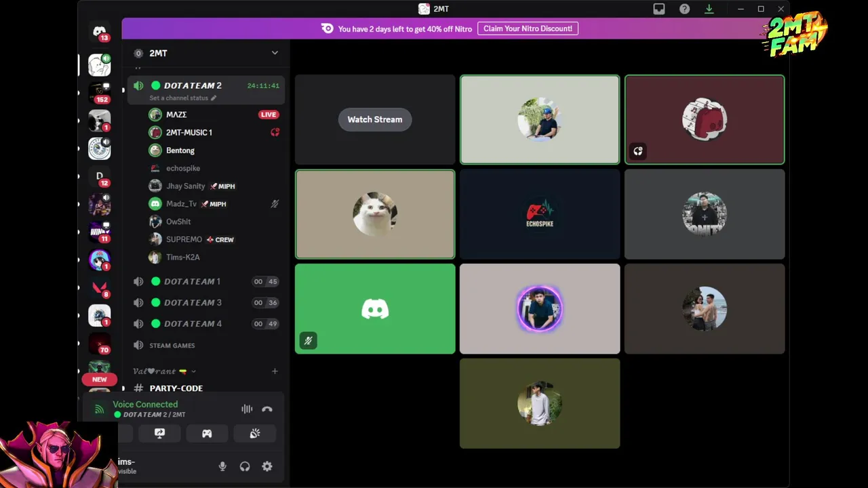Click the muted mic indicator beside Madz_Tv
This screenshot has width=868, height=488.
pos(275,204)
